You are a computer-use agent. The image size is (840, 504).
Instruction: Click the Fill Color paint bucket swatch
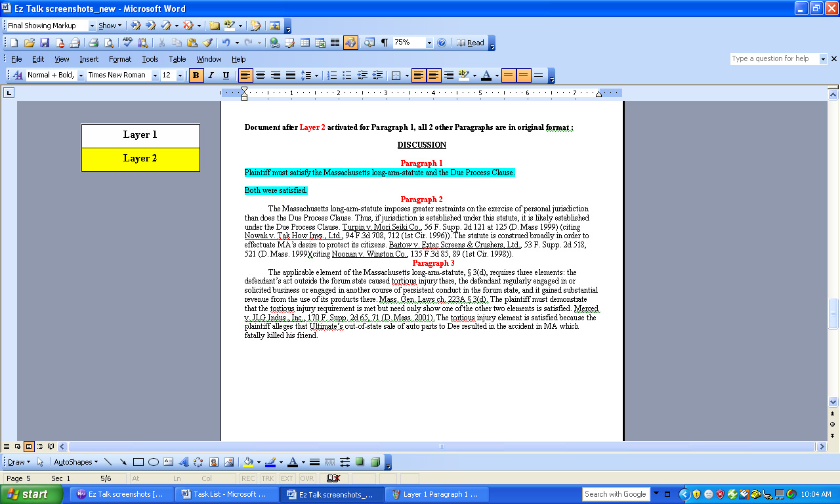(x=248, y=462)
